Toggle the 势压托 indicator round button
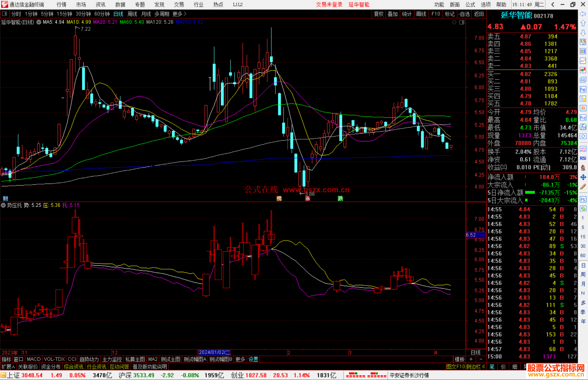The image size is (588, 380). 3,205
